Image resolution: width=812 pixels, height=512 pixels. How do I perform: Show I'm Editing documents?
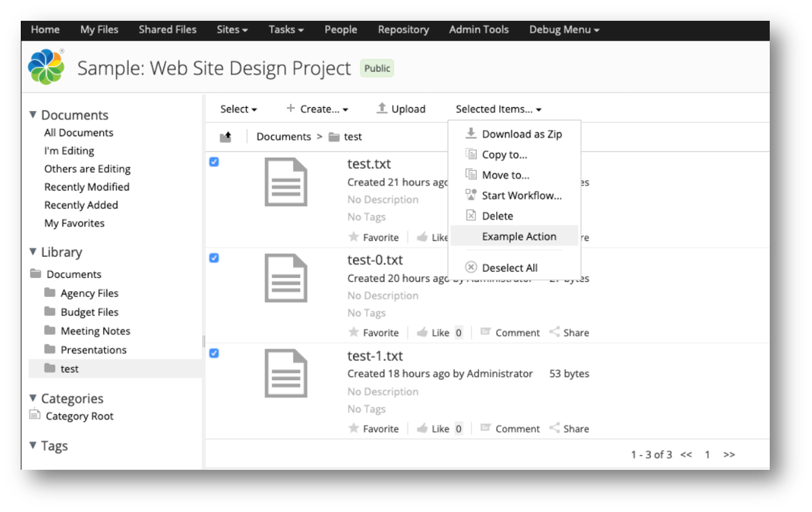pyautogui.click(x=69, y=151)
